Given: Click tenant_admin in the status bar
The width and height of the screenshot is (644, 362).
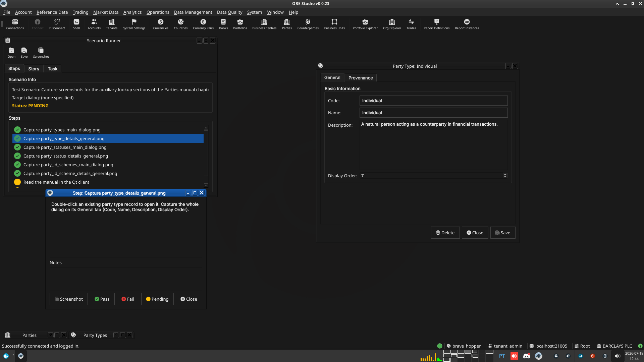Looking at the screenshot, I should [x=505, y=346].
